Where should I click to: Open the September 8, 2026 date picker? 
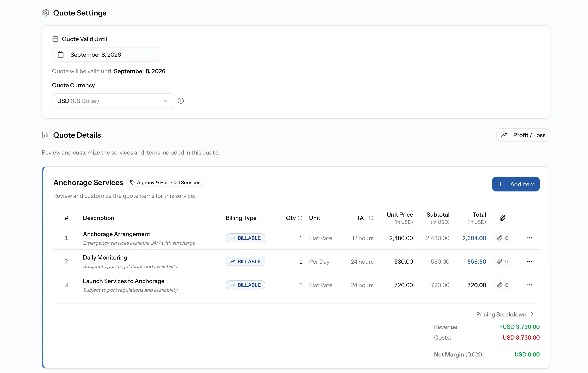[105, 54]
